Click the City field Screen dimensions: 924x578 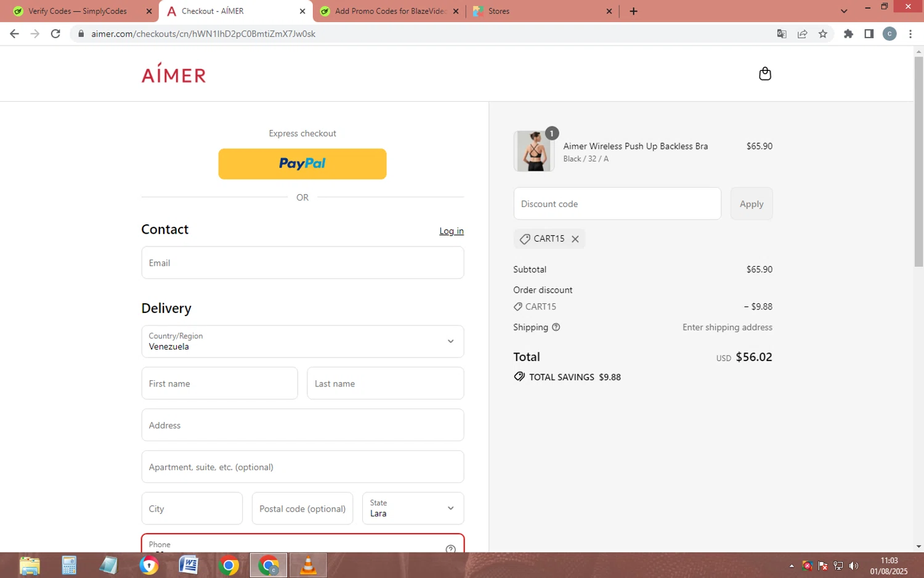192,508
